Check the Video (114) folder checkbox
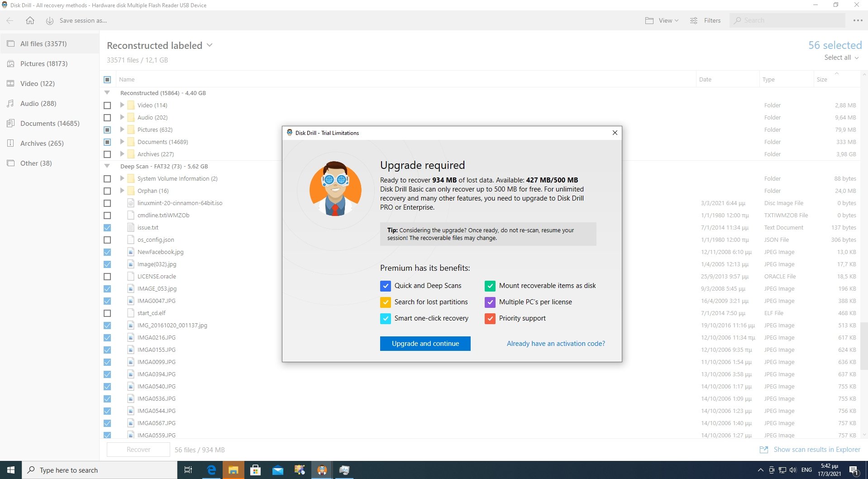The image size is (868, 479). [107, 105]
